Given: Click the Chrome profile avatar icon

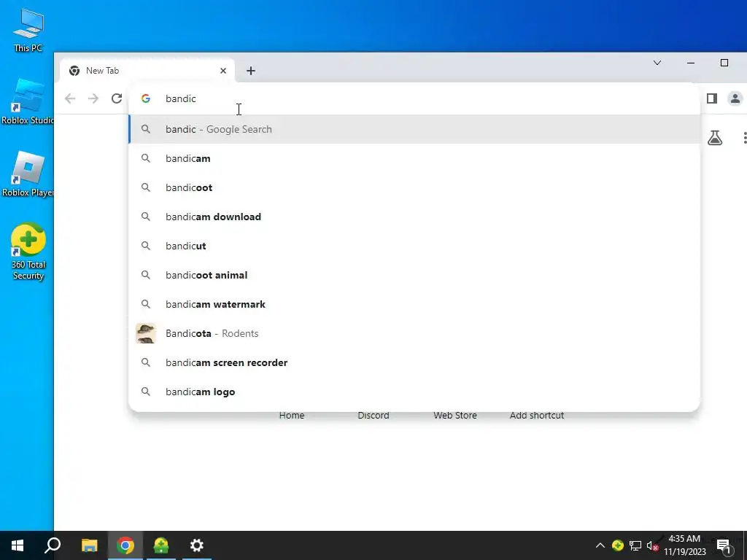Looking at the screenshot, I should (x=735, y=98).
